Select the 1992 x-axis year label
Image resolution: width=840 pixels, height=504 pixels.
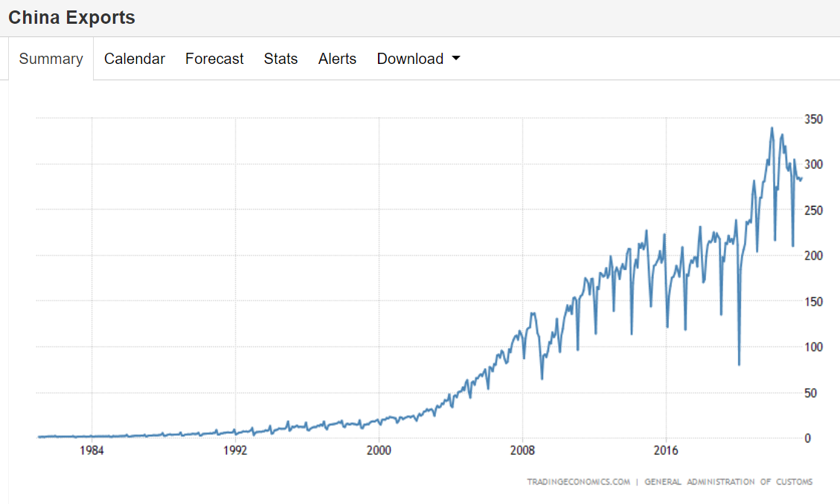coord(235,450)
